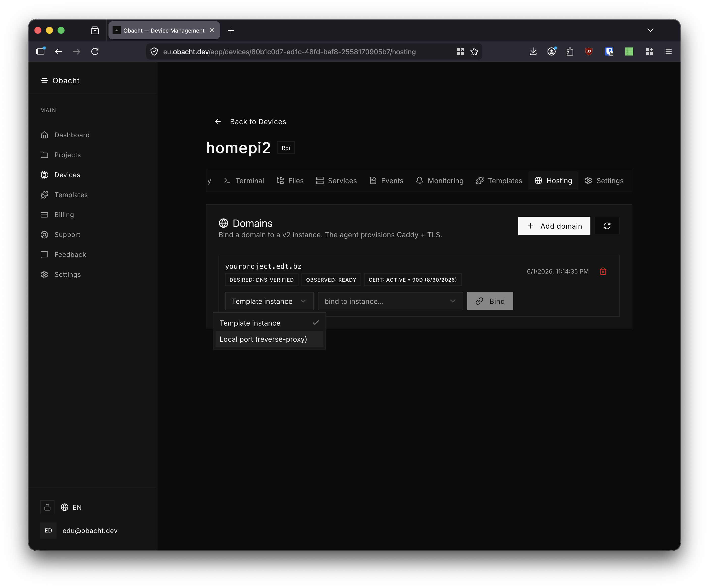This screenshot has height=588, width=709.
Task: Open the QR/grid icon in the address bar
Action: 460,52
